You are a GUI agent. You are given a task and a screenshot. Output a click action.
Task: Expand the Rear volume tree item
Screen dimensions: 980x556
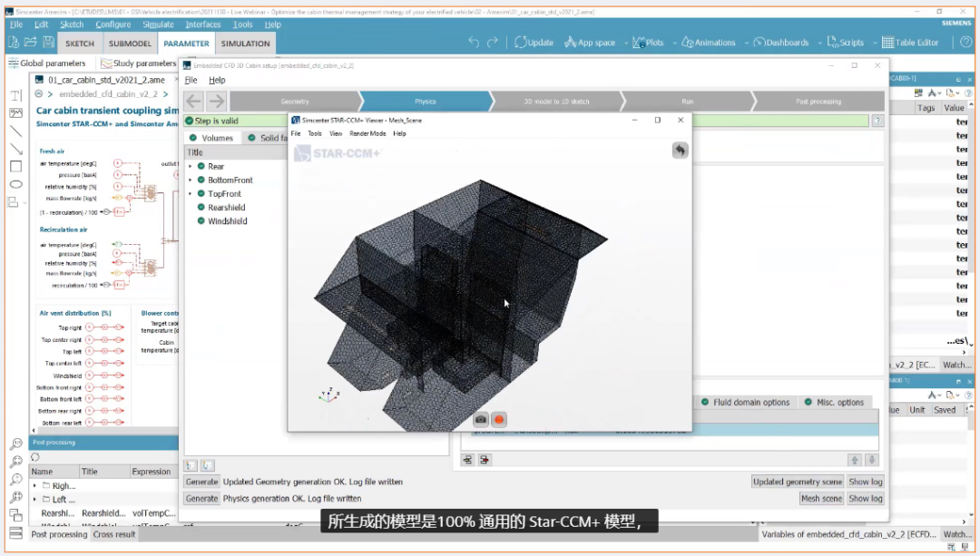191,166
